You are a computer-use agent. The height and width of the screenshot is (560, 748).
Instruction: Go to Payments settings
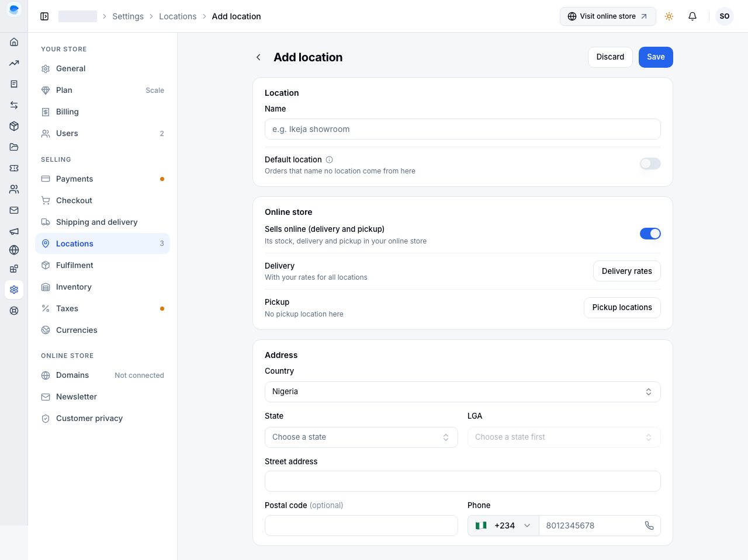click(103, 179)
